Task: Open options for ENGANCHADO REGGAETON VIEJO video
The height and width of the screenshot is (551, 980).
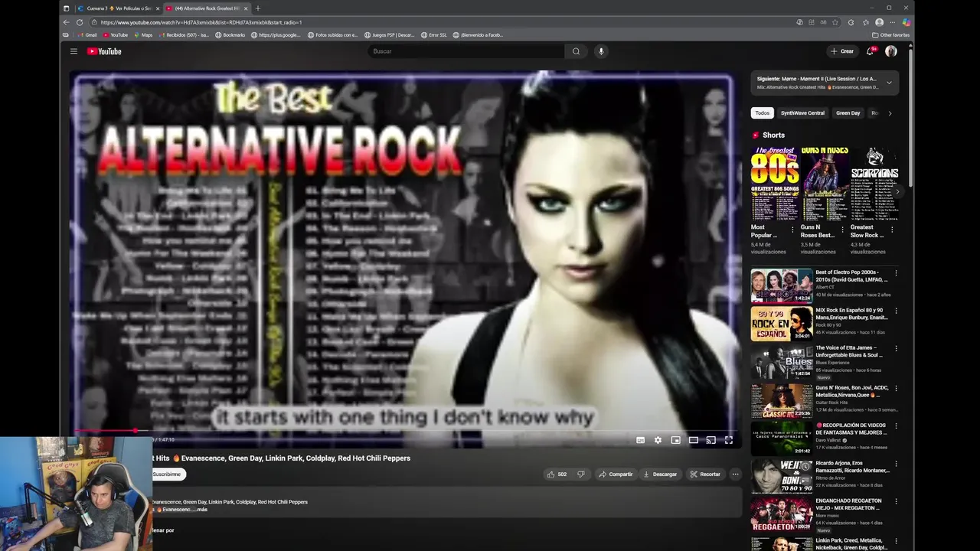Action: pos(896,501)
